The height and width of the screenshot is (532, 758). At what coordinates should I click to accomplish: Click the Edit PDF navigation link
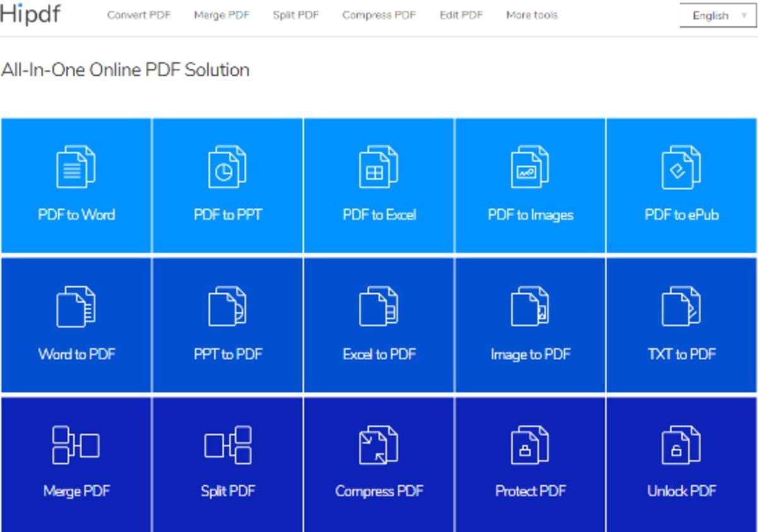pos(461,15)
